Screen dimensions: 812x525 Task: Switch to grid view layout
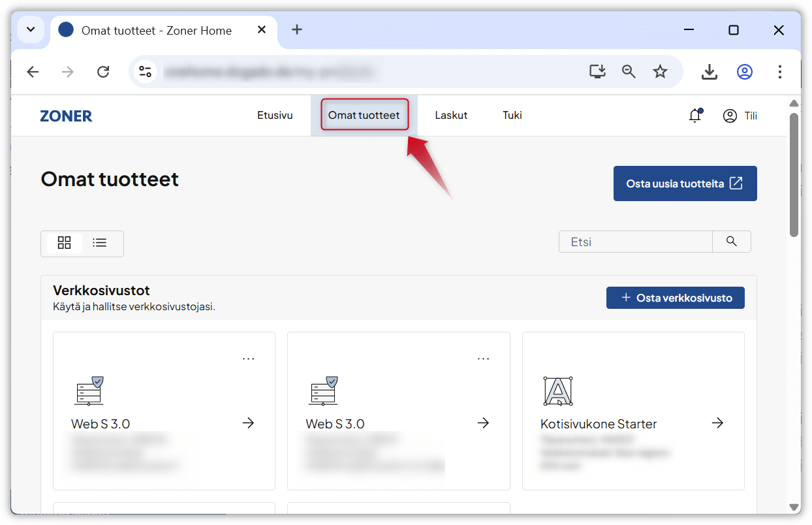(x=64, y=243)
